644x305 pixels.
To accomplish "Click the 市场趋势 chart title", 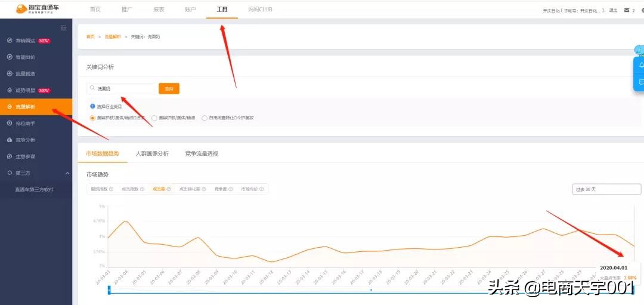I will click(97, 175).
